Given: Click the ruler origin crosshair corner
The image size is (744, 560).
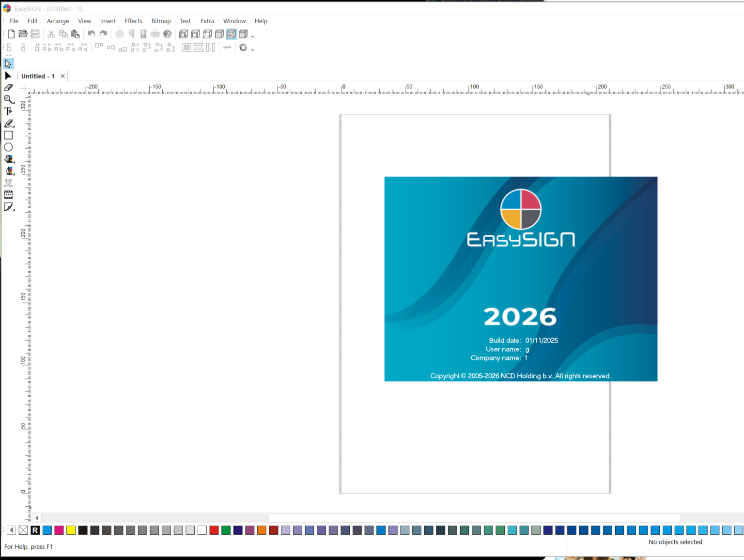Looking at the screenshot, I should [25, 88].
